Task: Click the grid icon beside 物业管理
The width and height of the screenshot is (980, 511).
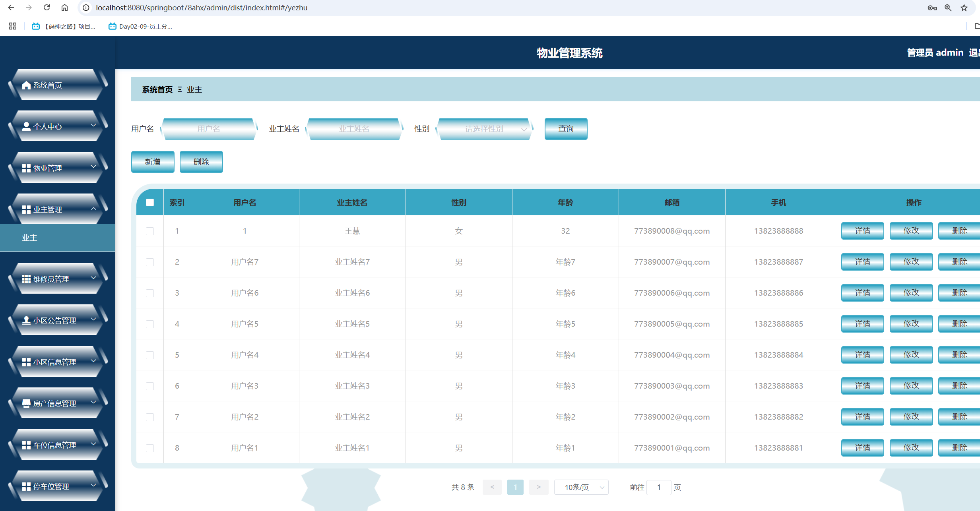Action: [26, 168]
